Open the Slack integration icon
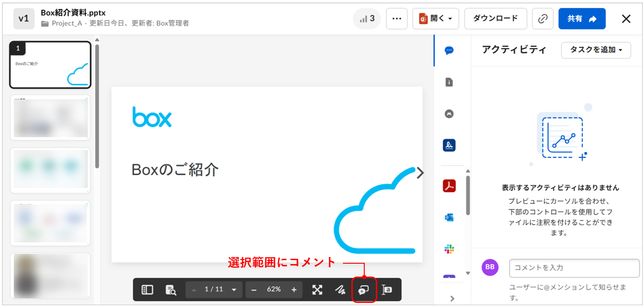Image resolution: width=644 pixels, height=306 pixels. coord(449,249)
